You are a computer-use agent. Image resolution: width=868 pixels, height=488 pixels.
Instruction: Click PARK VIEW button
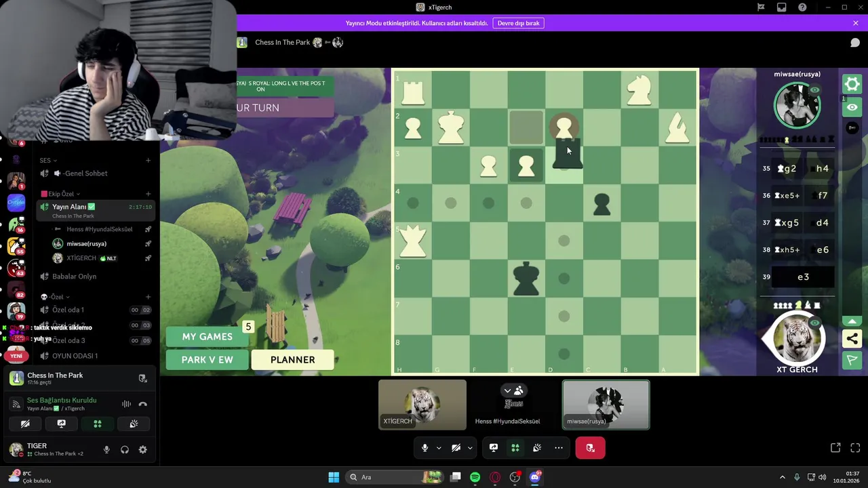coord(207,360)
